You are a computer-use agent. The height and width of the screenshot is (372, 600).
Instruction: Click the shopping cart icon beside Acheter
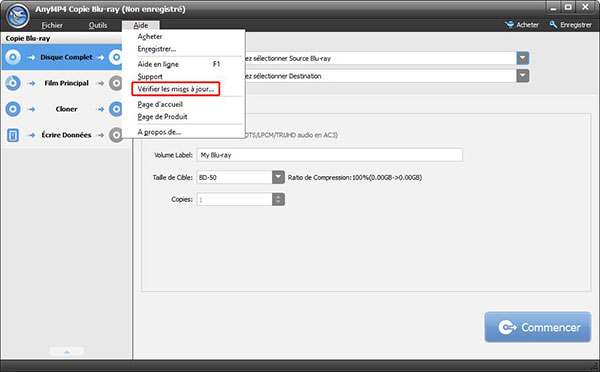coord(509,25)
